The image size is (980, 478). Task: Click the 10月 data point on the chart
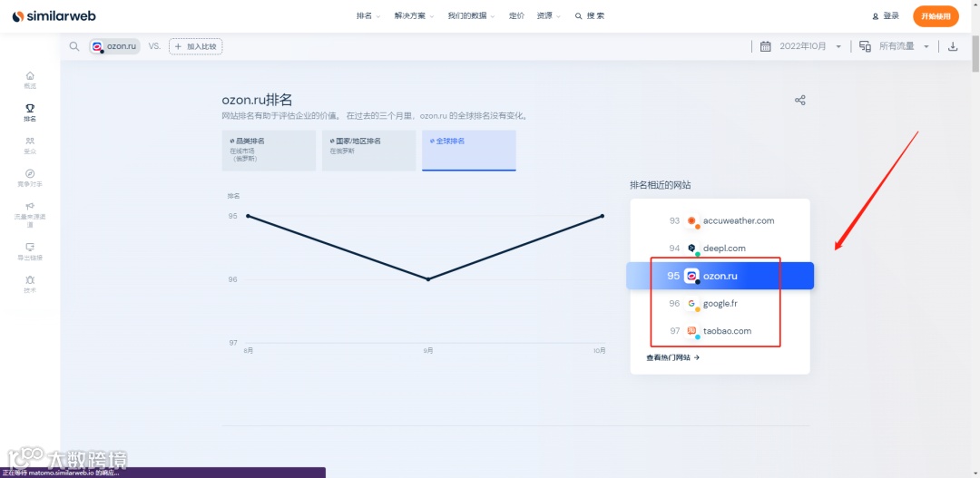click(x=603, y=216)
